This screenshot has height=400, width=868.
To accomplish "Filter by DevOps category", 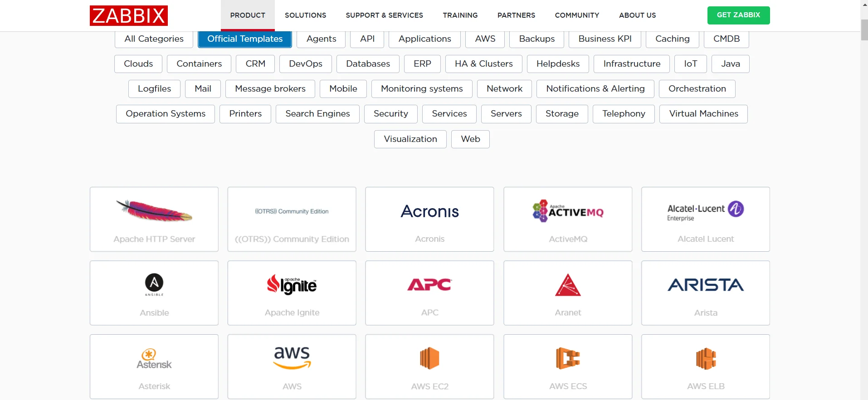I will coord(306,64).
